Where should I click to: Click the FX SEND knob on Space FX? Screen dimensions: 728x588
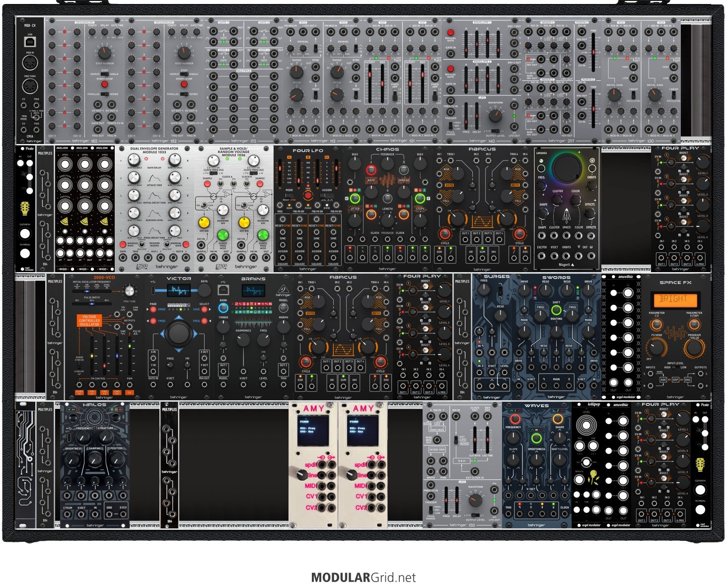pyautogui.click(x=656, y=347)
